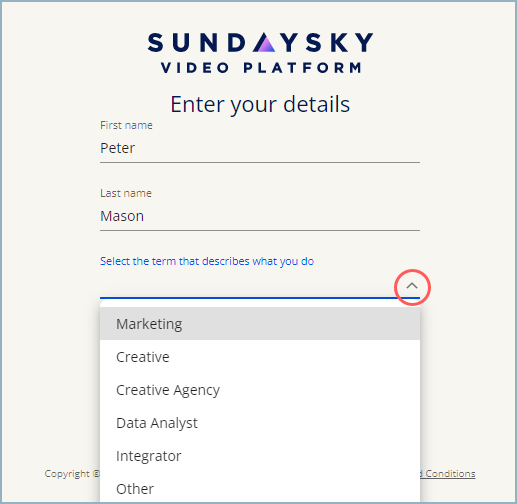
Task: Click the name Peter in first field
Action: click(x=117, y=148)
